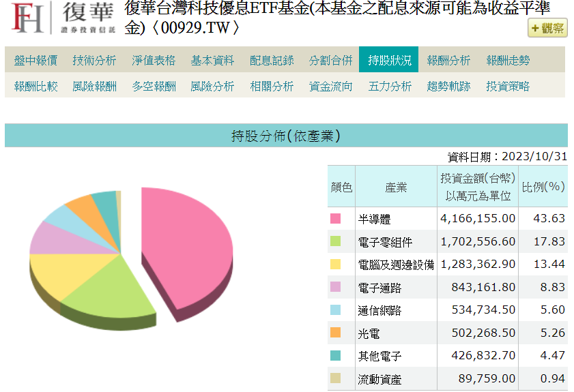Click the amount 1,702,556.60
The width and height of the screenshot is (574, 392).
pos(478,241)
